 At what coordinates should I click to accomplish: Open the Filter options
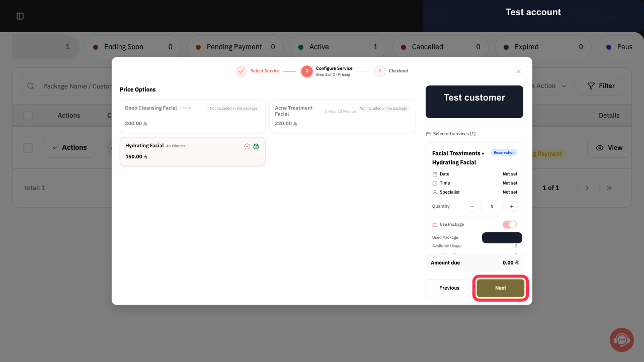click(601, 86)
